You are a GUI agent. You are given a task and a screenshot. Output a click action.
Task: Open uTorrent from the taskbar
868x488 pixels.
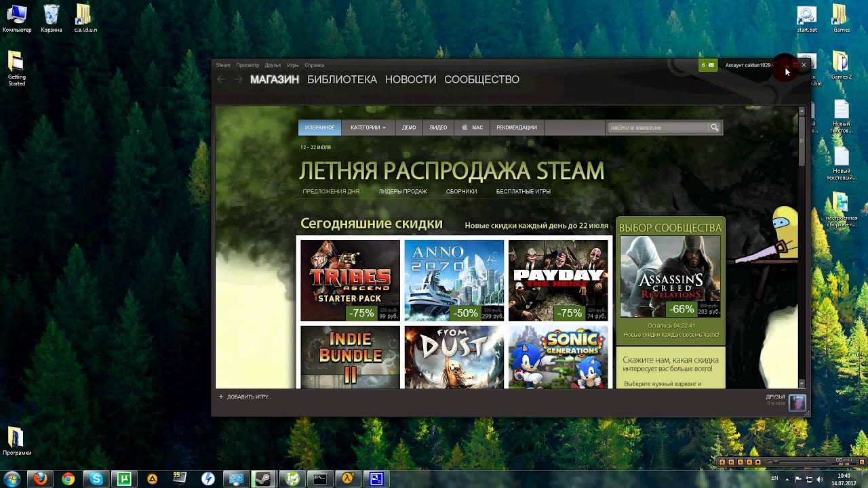tap(124, 479)
